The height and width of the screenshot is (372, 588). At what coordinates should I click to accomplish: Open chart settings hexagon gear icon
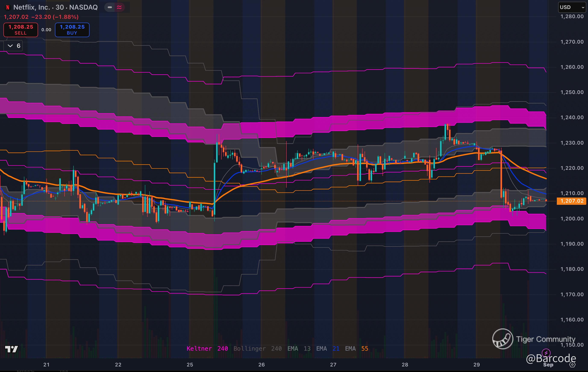pyautogui.click(x=572, y=365)
